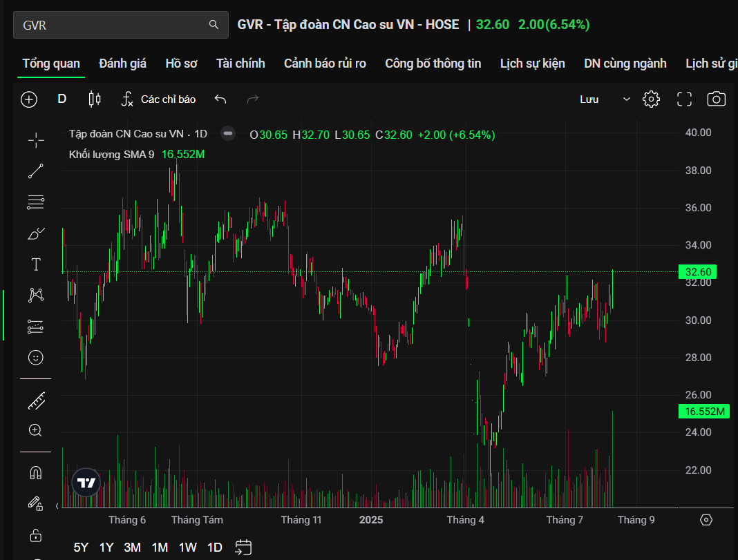Click the Lưu save button
This screenshot has height=560, width=738.
(589, 99)
